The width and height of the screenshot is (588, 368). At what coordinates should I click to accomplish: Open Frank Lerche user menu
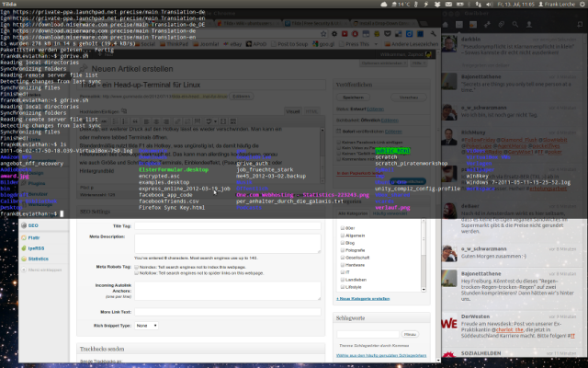click(557, 4)
